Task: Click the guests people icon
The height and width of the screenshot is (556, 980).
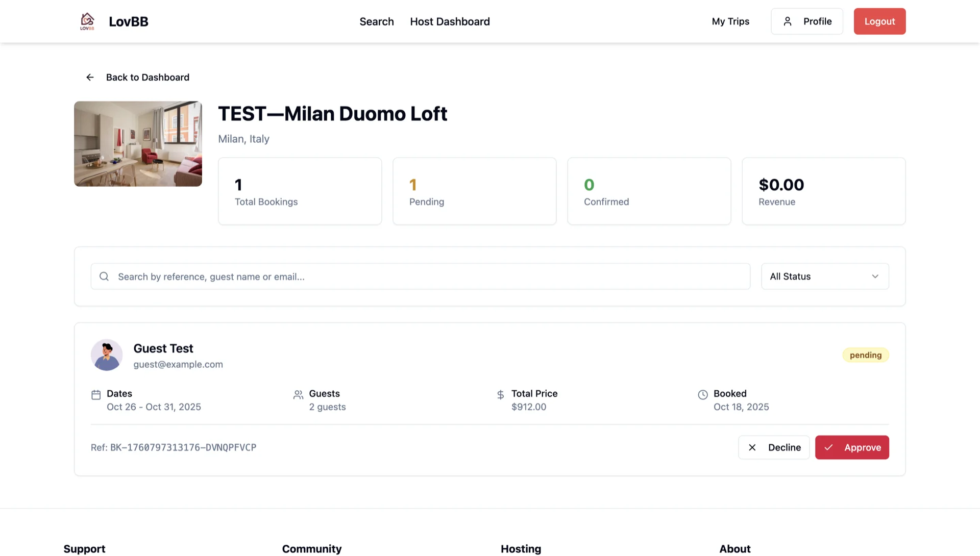Action: (298, 394)
